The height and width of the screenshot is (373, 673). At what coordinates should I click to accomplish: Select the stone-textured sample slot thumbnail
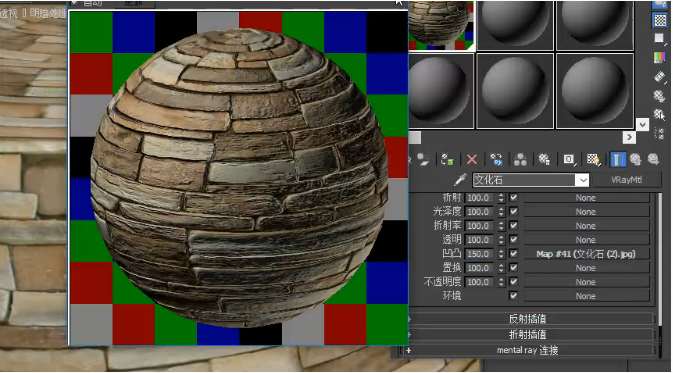[441, 25]
